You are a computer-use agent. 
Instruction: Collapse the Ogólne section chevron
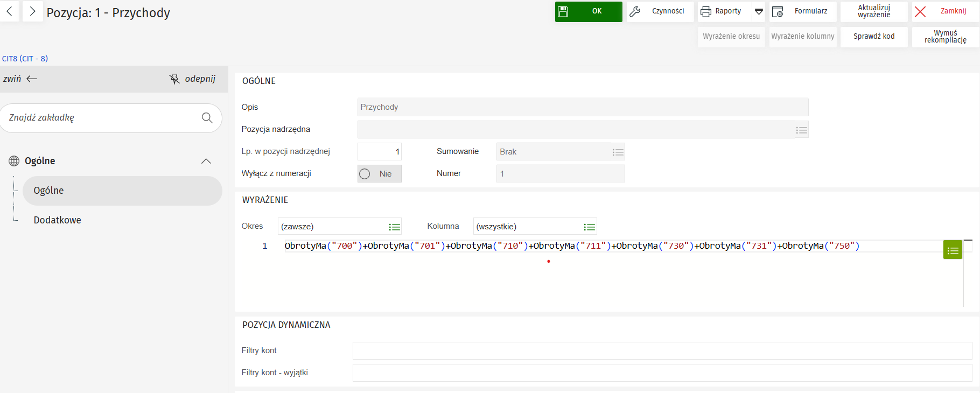(x=206, y=161)
